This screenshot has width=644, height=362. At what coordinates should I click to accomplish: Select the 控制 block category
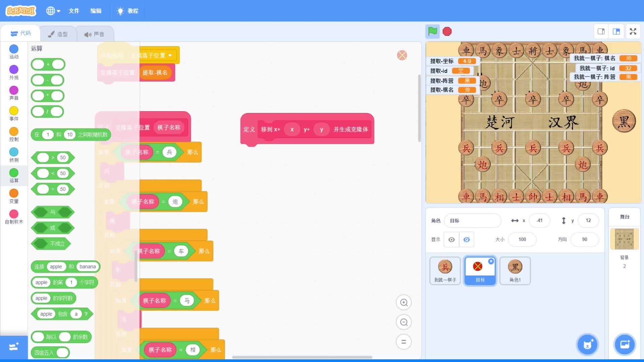(14, 134)
